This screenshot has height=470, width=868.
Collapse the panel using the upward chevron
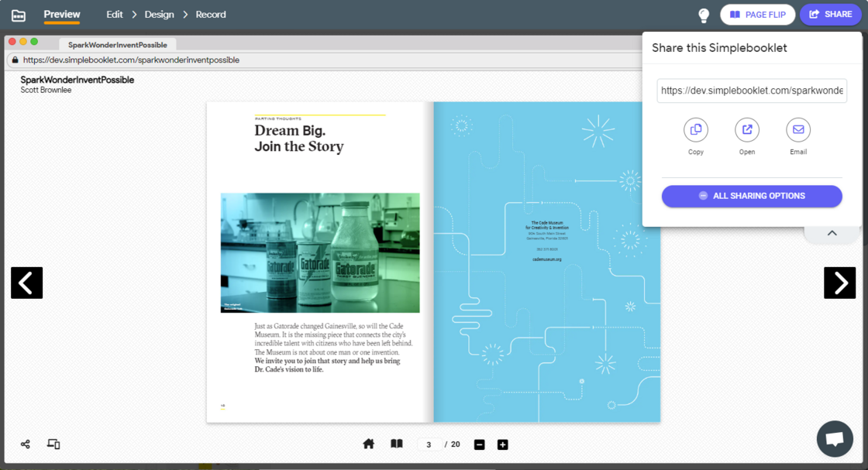[831, 232]
